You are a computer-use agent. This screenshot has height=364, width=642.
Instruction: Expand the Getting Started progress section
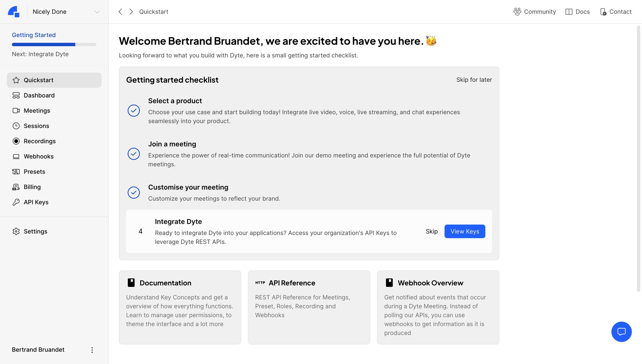[34, 35]
